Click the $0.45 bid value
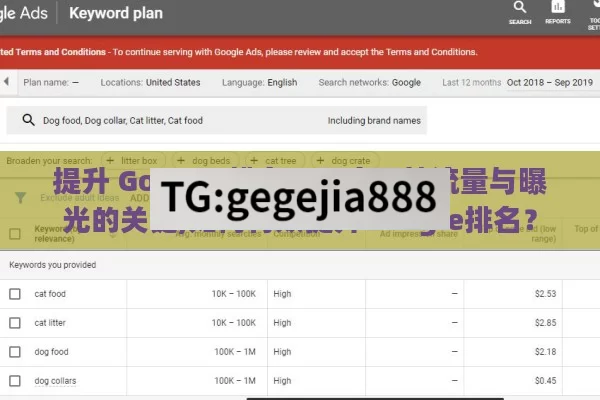 pos(546,381)
